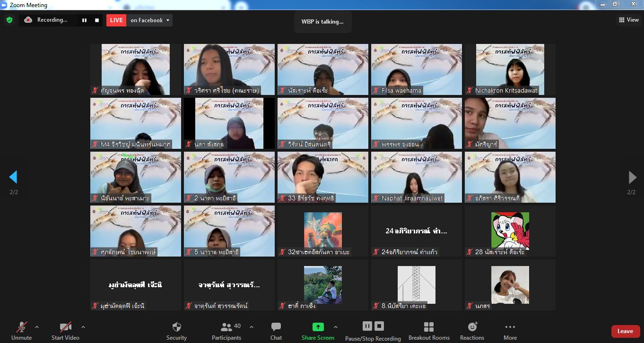
Task: Expand share screen options caret
Action: [336, 327]
